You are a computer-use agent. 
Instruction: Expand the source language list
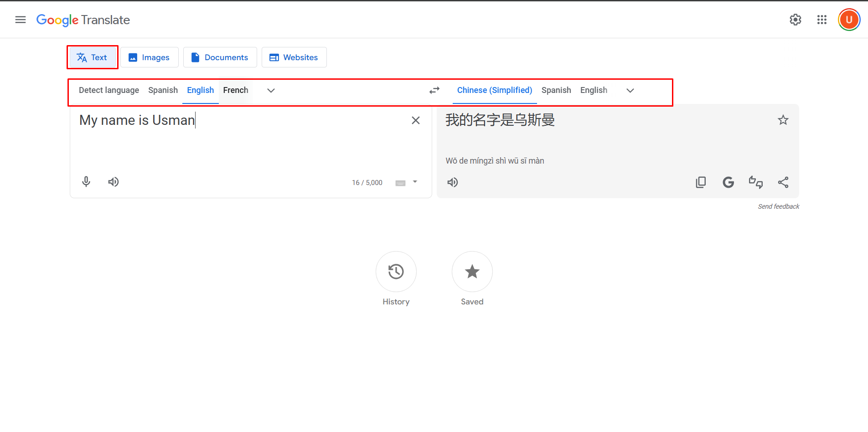click(271, 91)
